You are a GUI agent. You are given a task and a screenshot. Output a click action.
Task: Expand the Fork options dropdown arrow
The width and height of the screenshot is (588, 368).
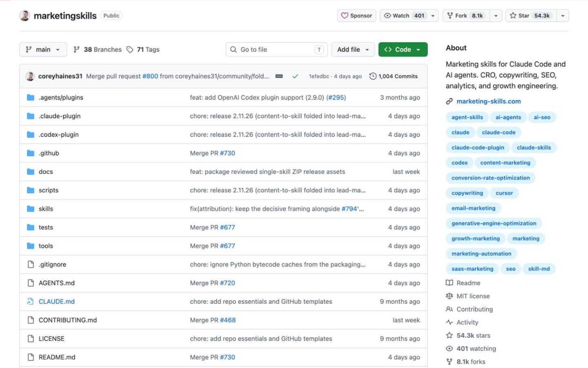496,16
